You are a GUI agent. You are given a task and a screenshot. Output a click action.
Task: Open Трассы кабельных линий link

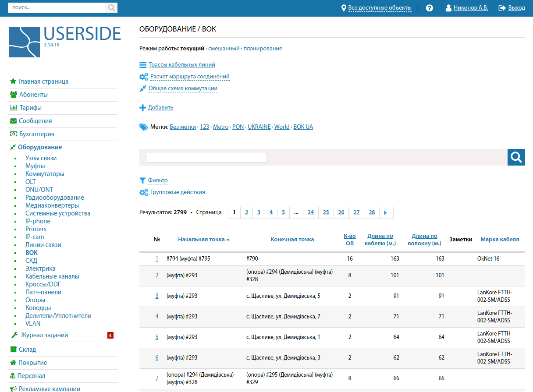point(181,65)
